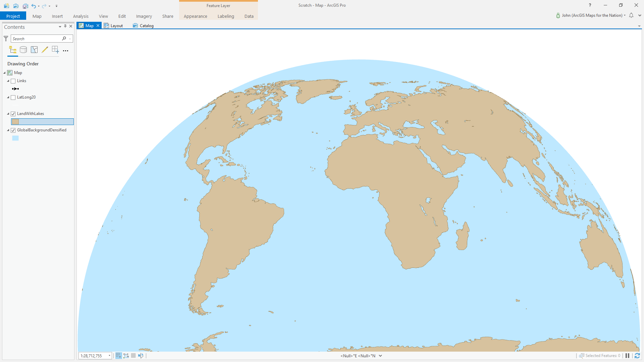Screen dimensions: 644x362
Task: Refresh the map view
Action: pyautogui.click(x=637, y=356)
